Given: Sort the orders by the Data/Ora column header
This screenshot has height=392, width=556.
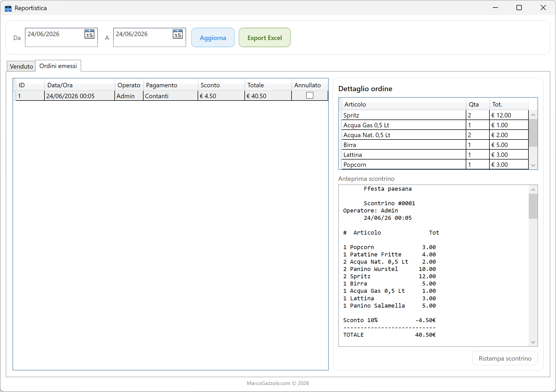Looking at the screenshot, I should point(80,85).
